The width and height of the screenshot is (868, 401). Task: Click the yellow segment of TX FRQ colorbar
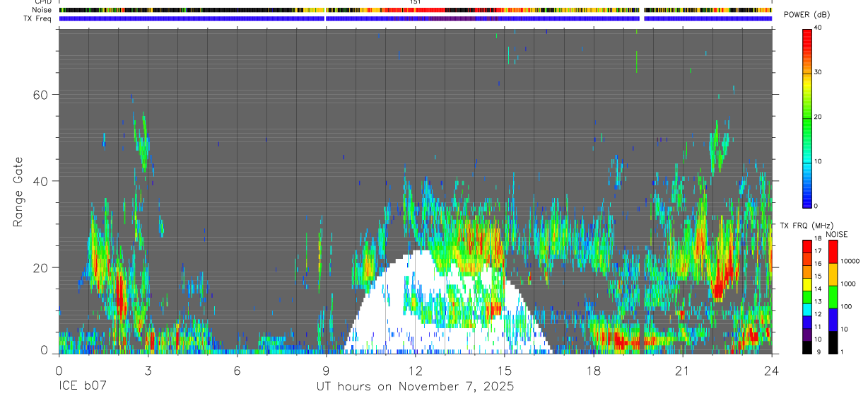tap(807, 284)
